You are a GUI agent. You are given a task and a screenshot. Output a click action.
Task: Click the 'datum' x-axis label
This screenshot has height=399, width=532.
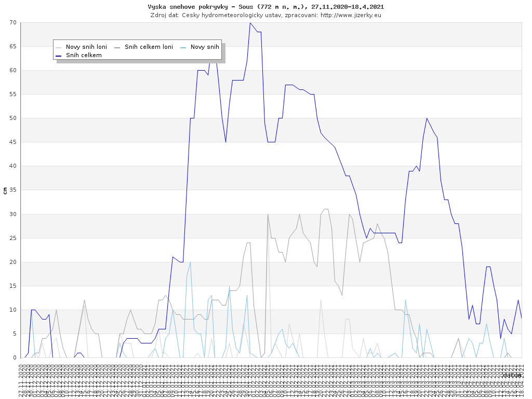pyautogui.click(x=512, y=375)
